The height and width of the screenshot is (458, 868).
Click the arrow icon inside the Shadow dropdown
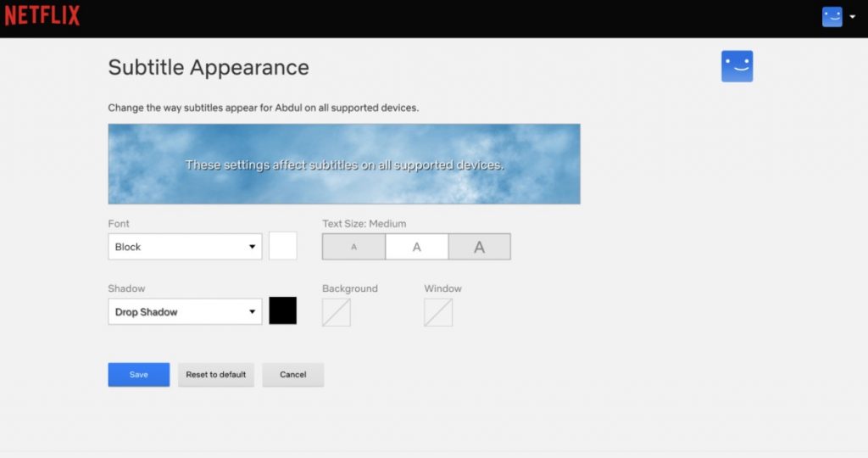pyautogui.click(x=252, y=312)
